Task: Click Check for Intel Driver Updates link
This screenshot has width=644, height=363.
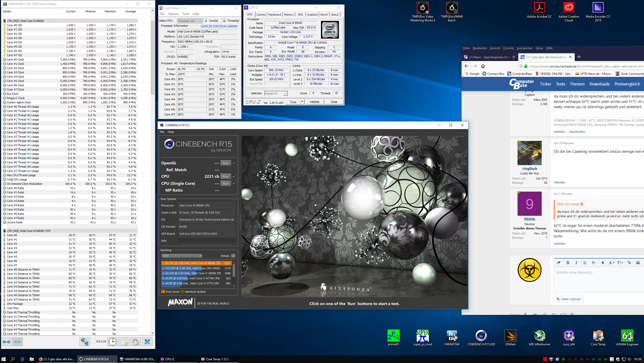Action: point(219,26)
